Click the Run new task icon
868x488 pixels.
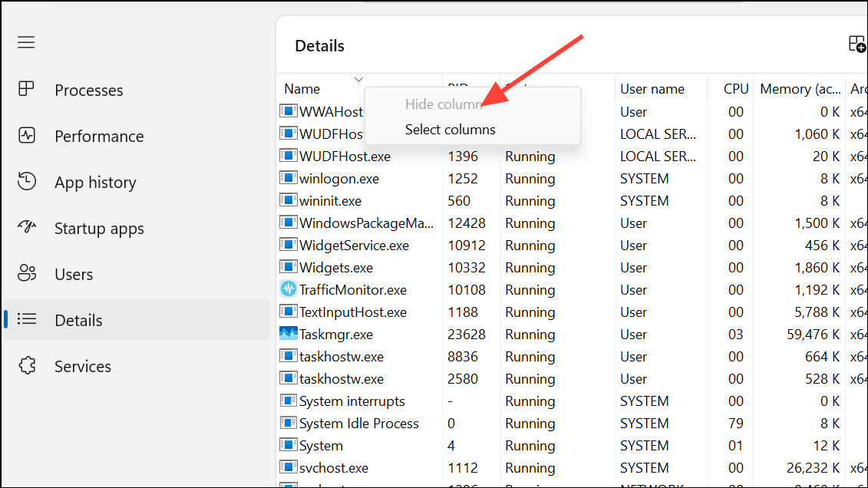tap(856, 44)
